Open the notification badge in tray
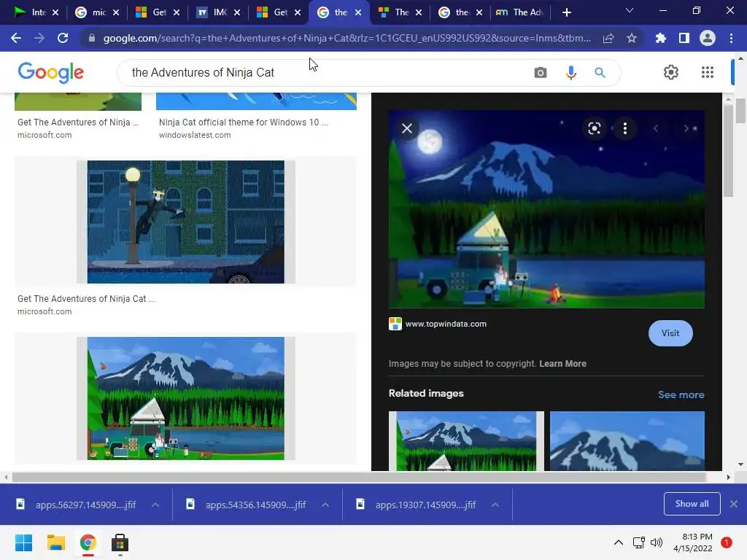Viewport: 747px width, 560px height. (727, 542)
